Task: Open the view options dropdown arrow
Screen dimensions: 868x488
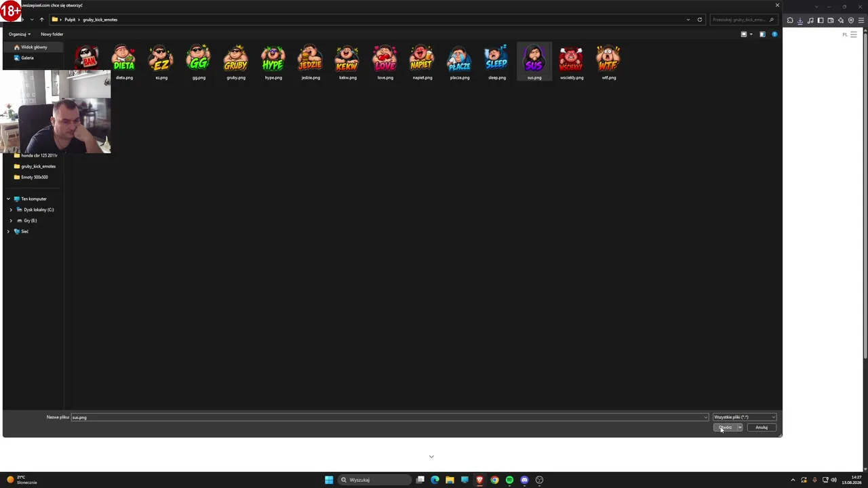Action: [751, 34]
